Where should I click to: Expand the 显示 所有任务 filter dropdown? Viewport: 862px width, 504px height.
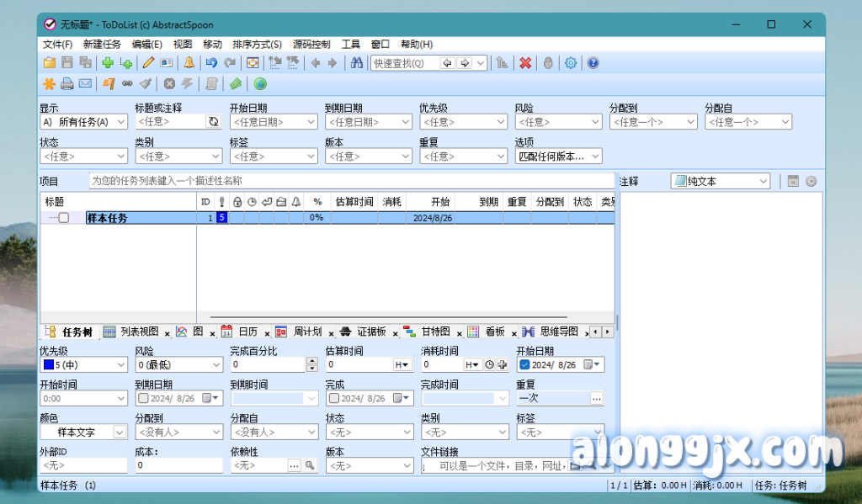click(x=121, y=122)
